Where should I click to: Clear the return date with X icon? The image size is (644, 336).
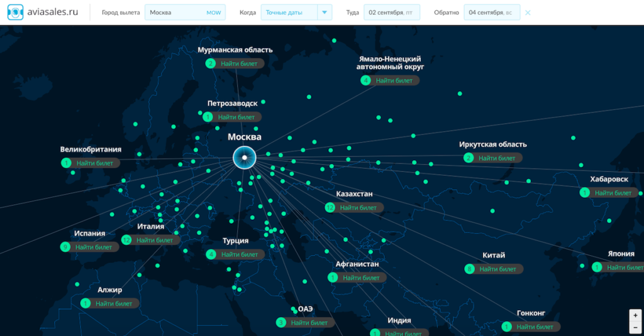click(528, 13)
